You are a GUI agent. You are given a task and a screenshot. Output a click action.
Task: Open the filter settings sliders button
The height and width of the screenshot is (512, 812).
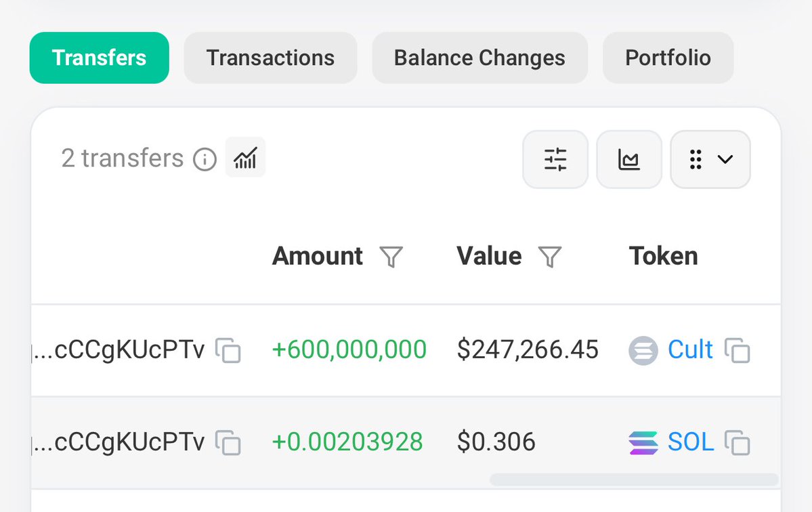[x=555, y=159]
